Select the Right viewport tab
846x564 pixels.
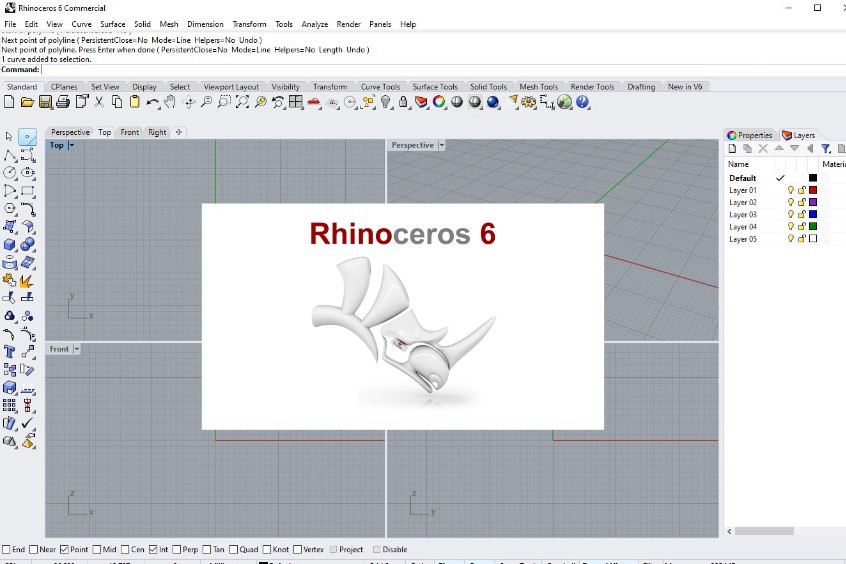click(157, 132)
